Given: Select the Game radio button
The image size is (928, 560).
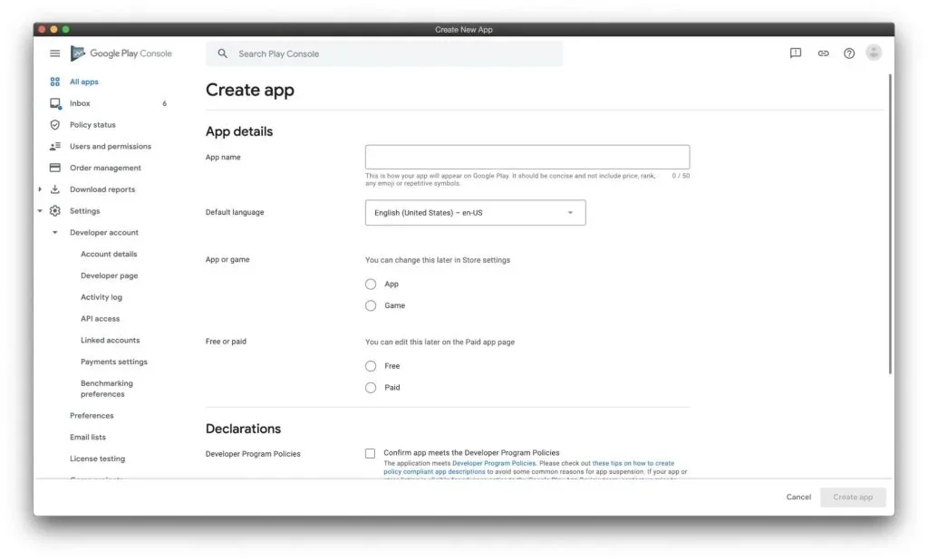Looking at the screenshot, I should tap(371, 306).
